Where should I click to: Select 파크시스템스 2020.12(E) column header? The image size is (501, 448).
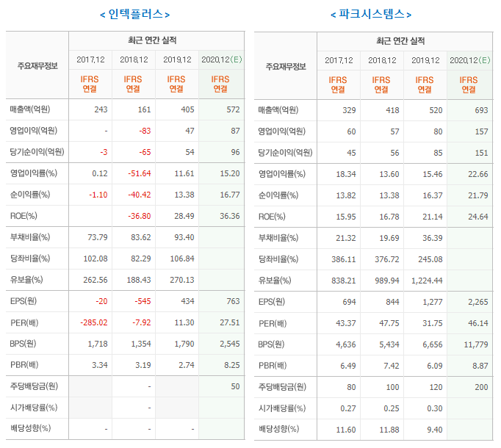[469, 60]
